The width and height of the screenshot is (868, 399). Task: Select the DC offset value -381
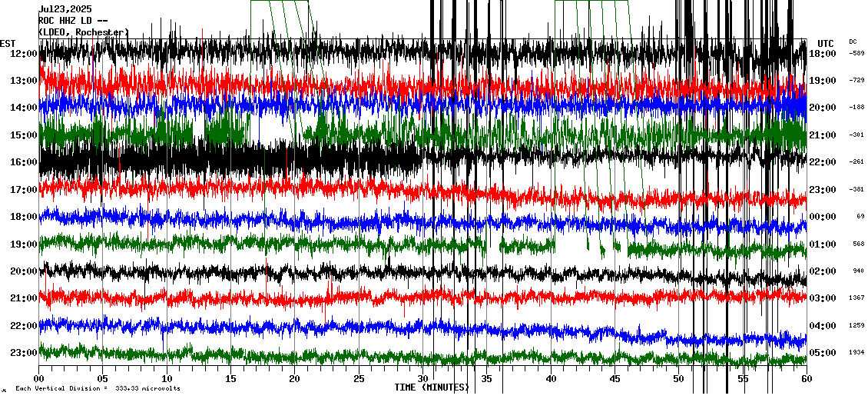[858, 190]
